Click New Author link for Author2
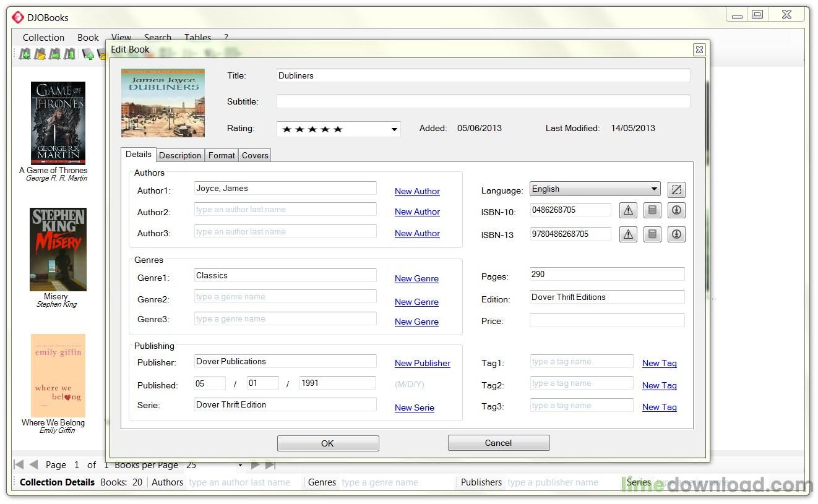 (x=417, y=211)
